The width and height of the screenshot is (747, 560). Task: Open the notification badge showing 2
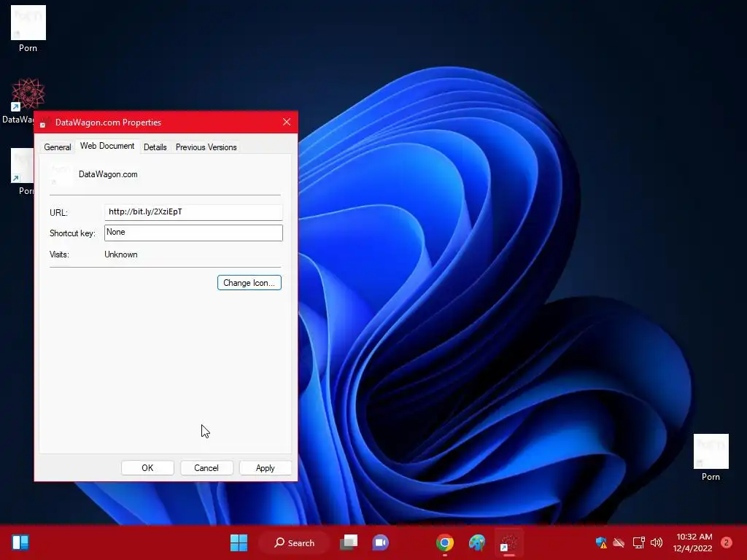tap(727, 542)
